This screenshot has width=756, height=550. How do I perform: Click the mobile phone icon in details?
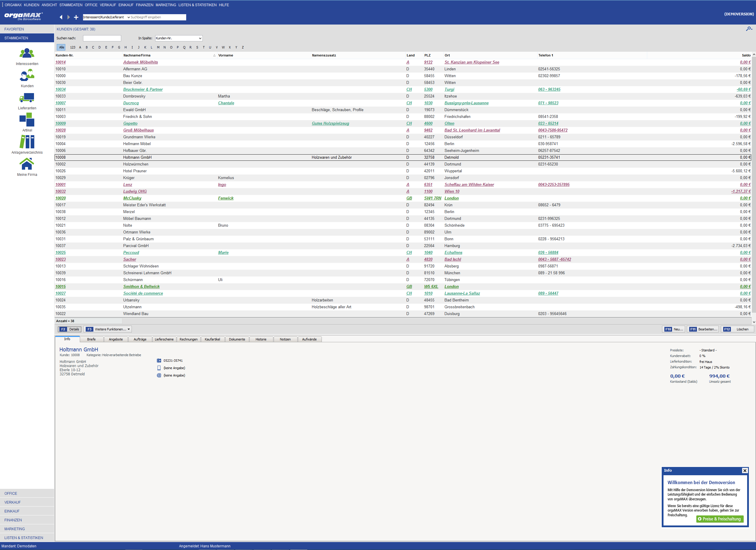(159, 368)
